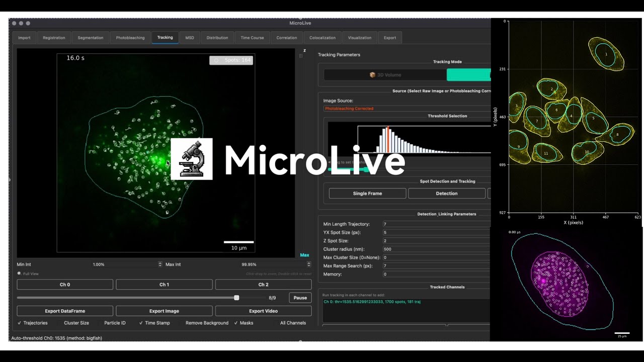This screenshot has width=644, height=362.
Task: Click Export Image button
Action: pos(164,311)
